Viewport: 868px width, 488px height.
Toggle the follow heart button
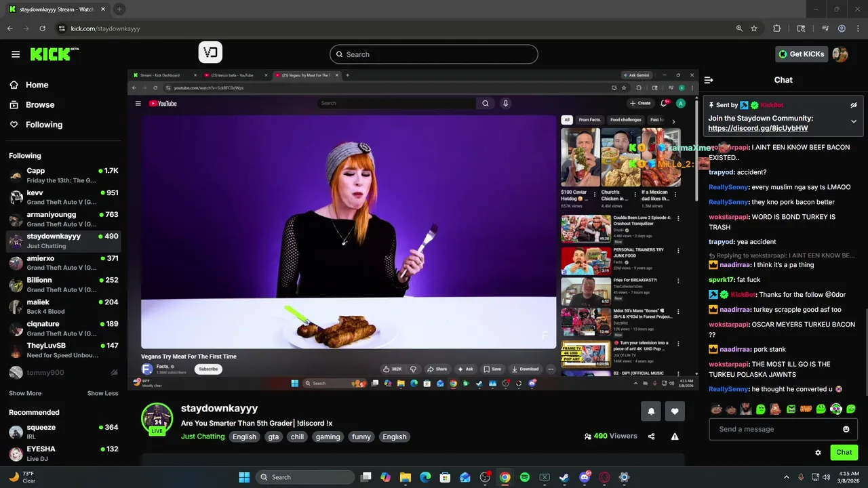pos(675,411)
